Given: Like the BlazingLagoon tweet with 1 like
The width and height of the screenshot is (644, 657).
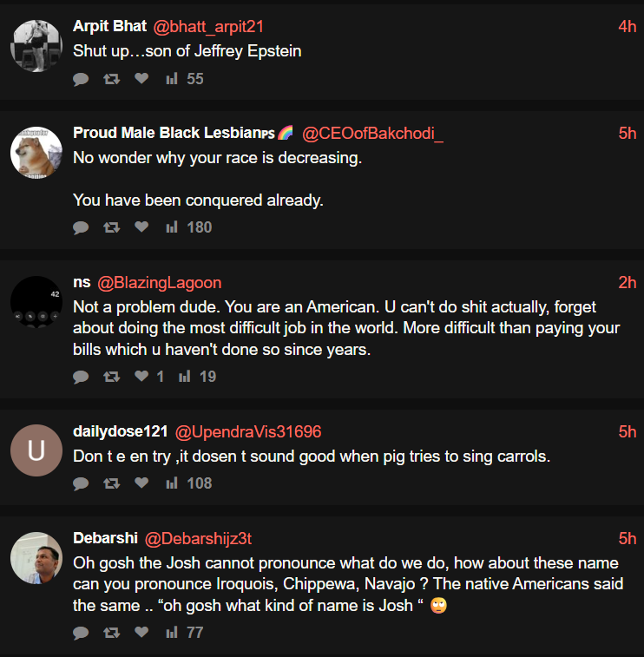Looking at the screenshot, I should (x=141, y=377).
